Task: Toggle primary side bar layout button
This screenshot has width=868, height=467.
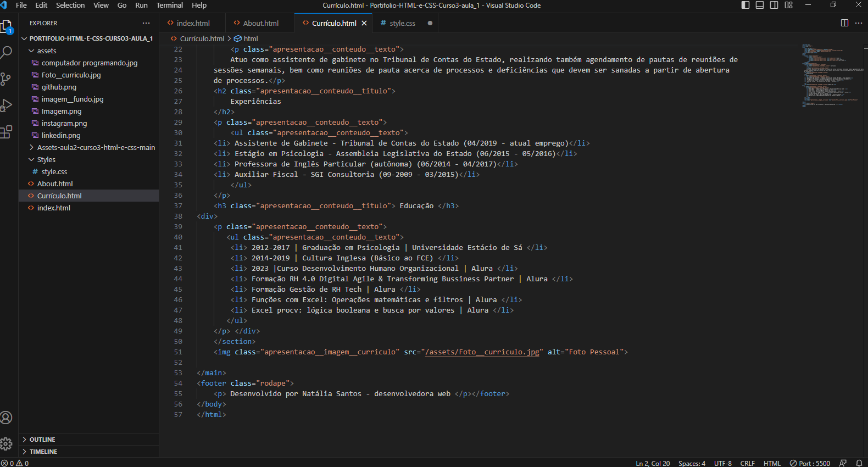Action: [x=745, y=5]
